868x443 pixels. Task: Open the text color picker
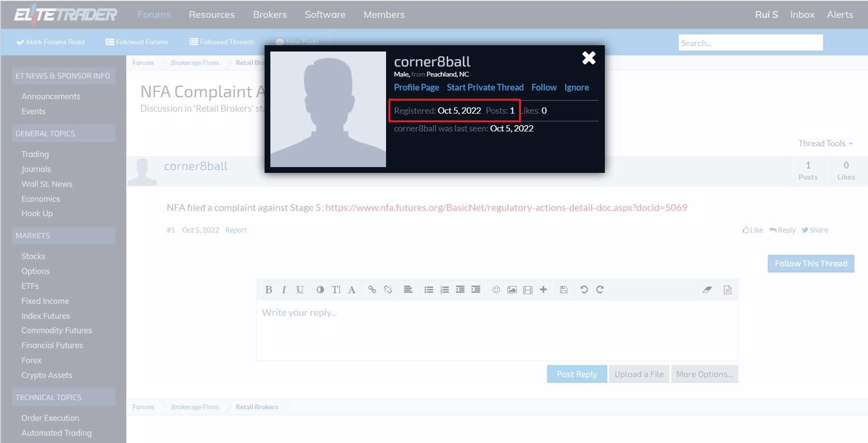point(320,289)
